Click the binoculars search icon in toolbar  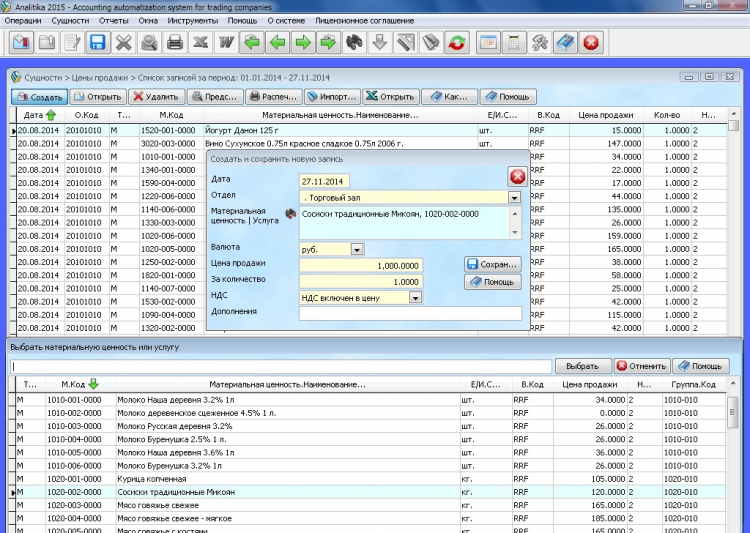click(x=353, y=43)
